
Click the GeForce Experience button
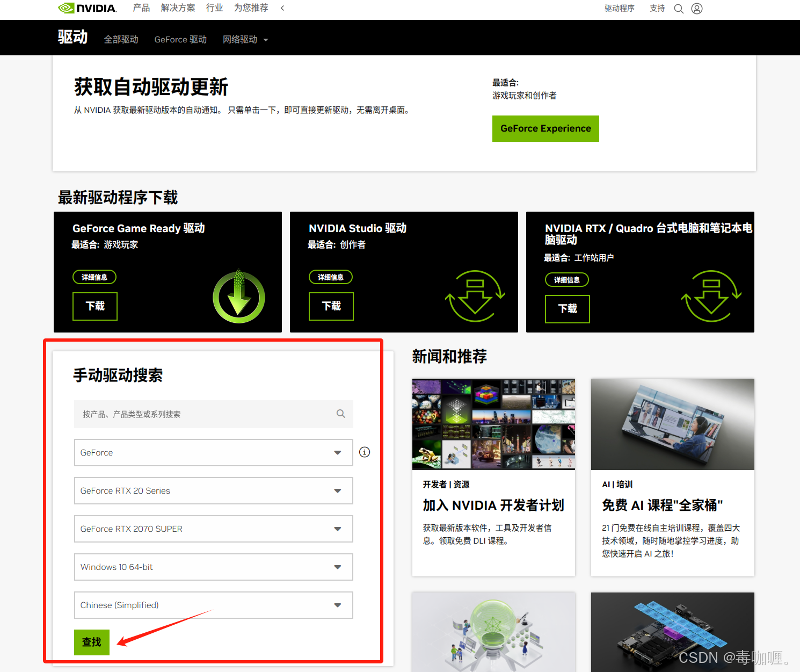(x=546, y=128)
